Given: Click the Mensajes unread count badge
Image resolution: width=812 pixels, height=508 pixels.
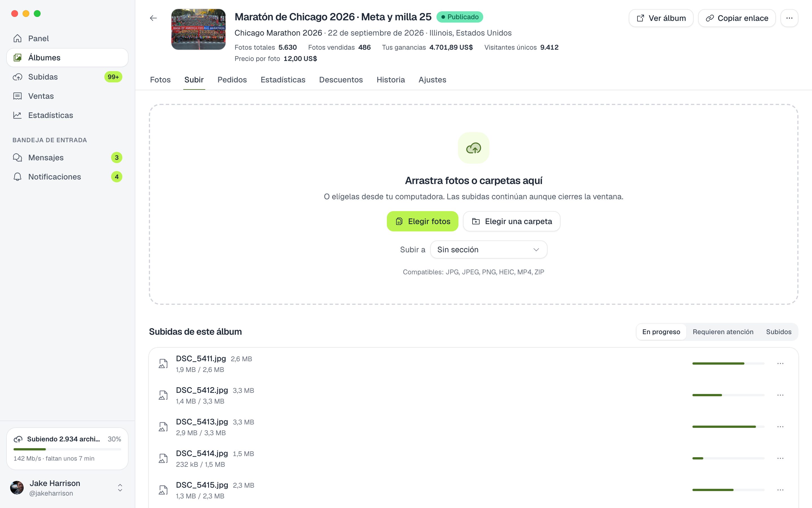Looking at the screenshot, I should point(116,157).
